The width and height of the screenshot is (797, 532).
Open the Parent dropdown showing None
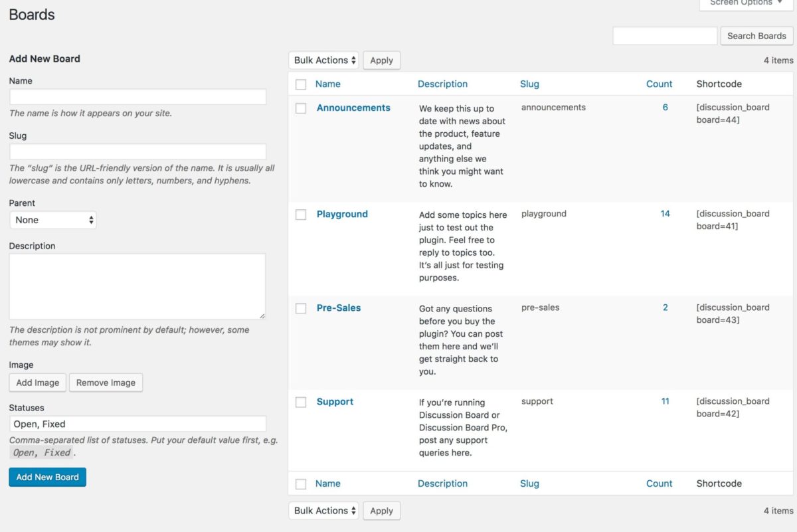tap(53, 219)
